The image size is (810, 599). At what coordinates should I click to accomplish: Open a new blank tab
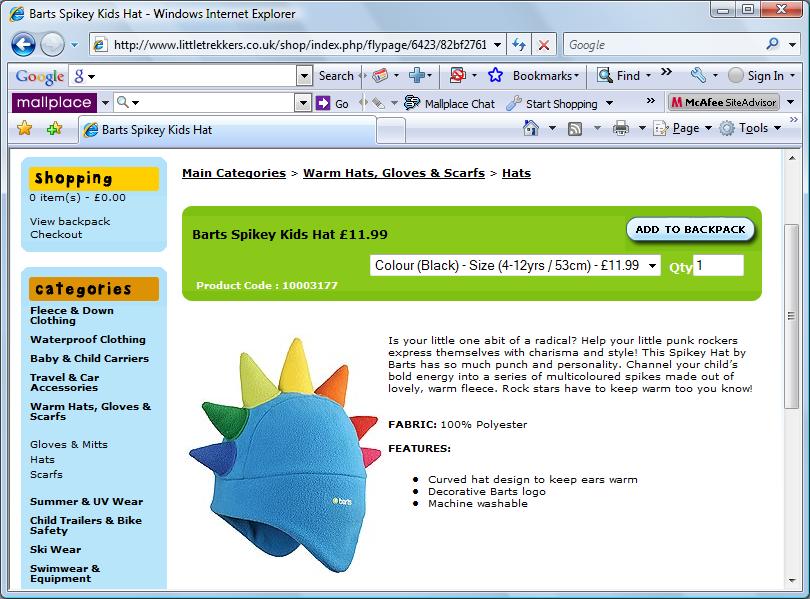391,130
